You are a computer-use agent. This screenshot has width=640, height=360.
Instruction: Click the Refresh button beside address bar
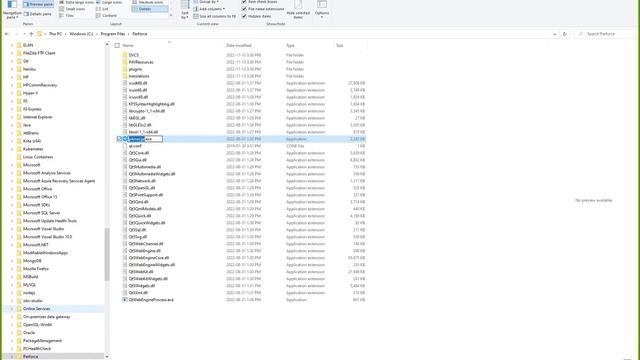(x=564, y=34)
